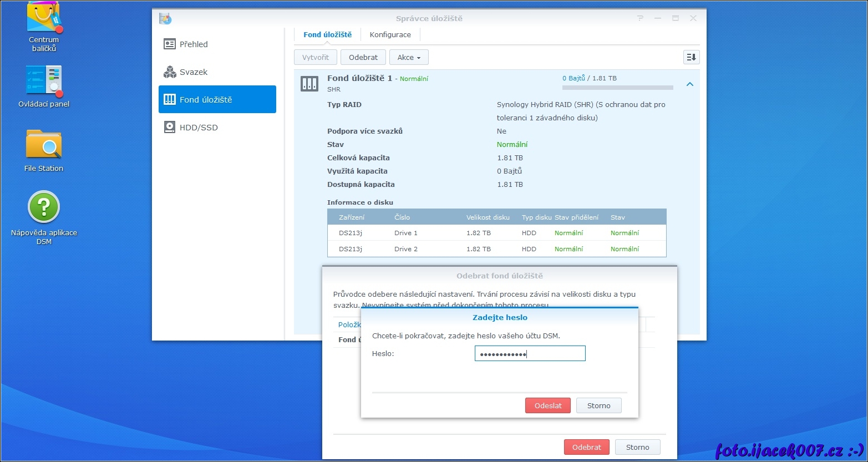This screenshot has height=462, width=868.
Task: Click the sort order icon button
Action: point(691,57)
